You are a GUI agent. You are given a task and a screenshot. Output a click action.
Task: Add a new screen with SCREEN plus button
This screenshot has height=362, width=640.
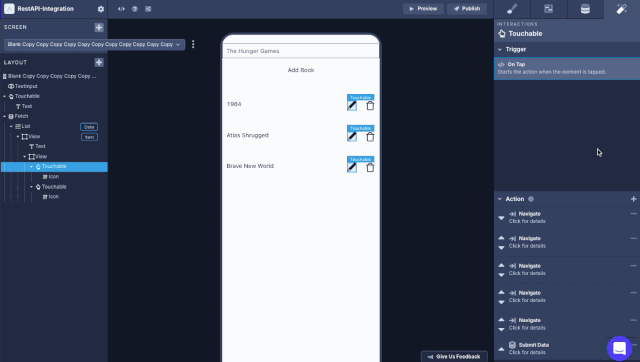(x=99, y=27)
